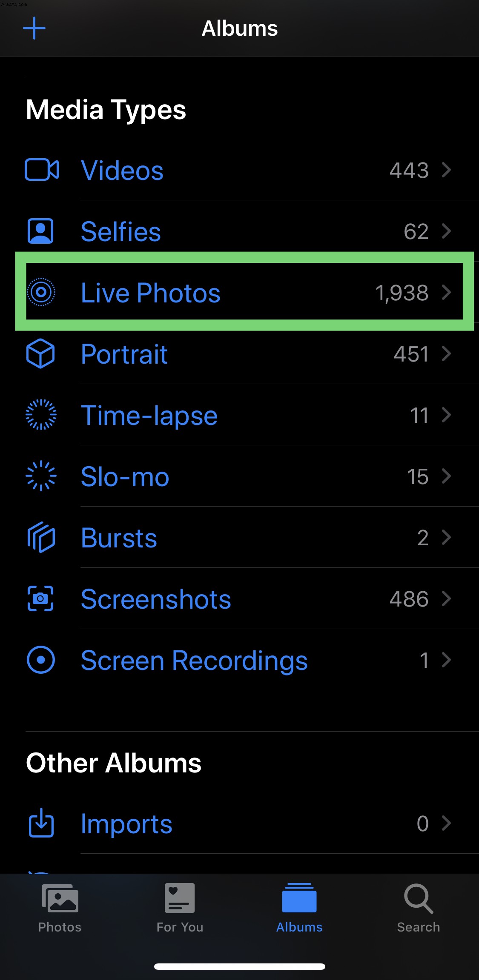This screenshot has width=479, height=980.
Task: Tap the Screenshots camera frame icon
Action: tap(40, 598)
